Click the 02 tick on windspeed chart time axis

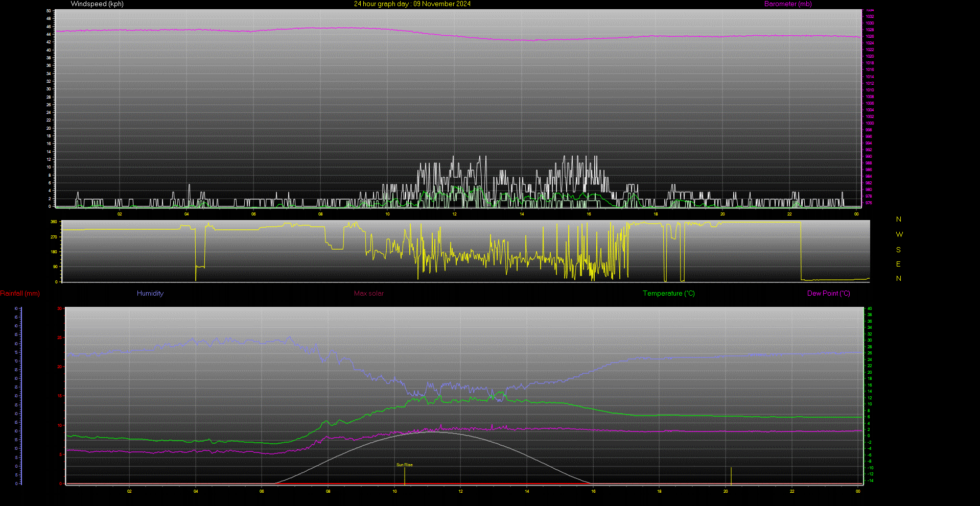coord(120,214)
